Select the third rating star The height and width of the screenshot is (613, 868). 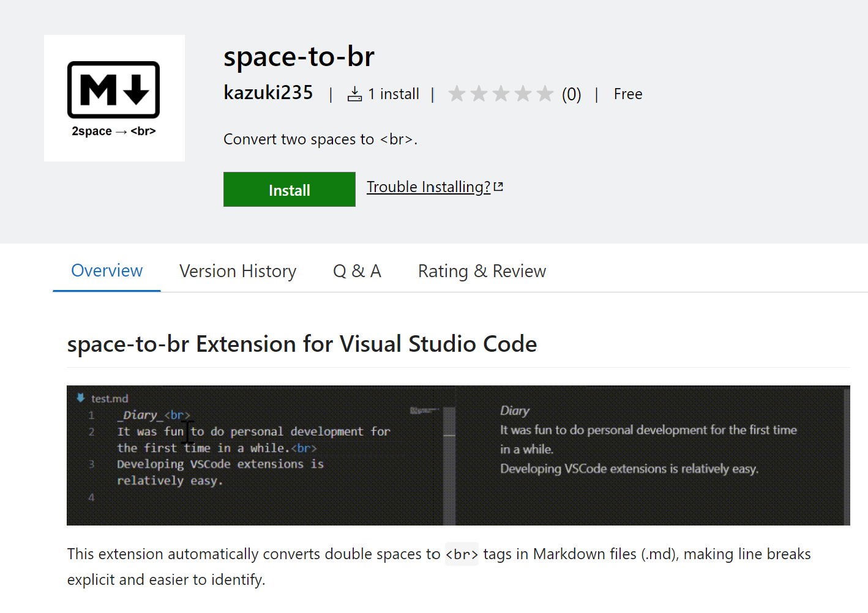501,93
